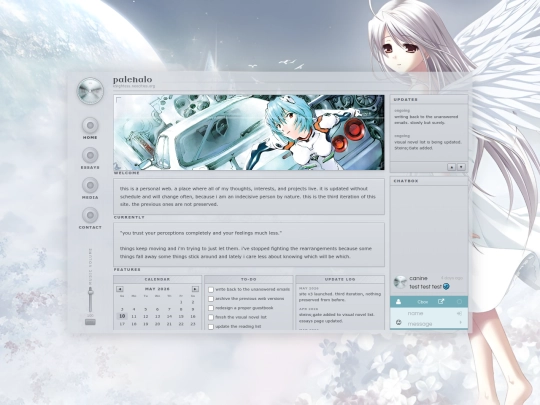
Task: Click the 'this is a personal web' welcome paragraph
Action: tap(248, 197)
